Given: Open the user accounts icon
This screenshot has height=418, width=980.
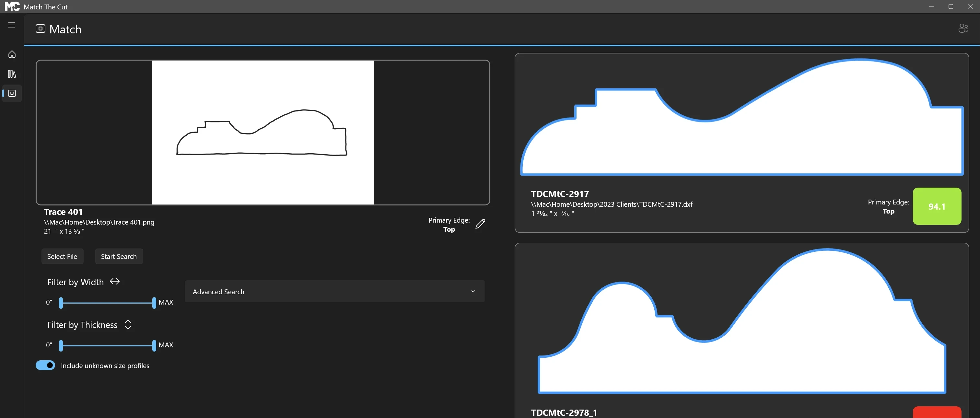Looking at the screenshot, I should pyautogui.click(x=963, y=28).
